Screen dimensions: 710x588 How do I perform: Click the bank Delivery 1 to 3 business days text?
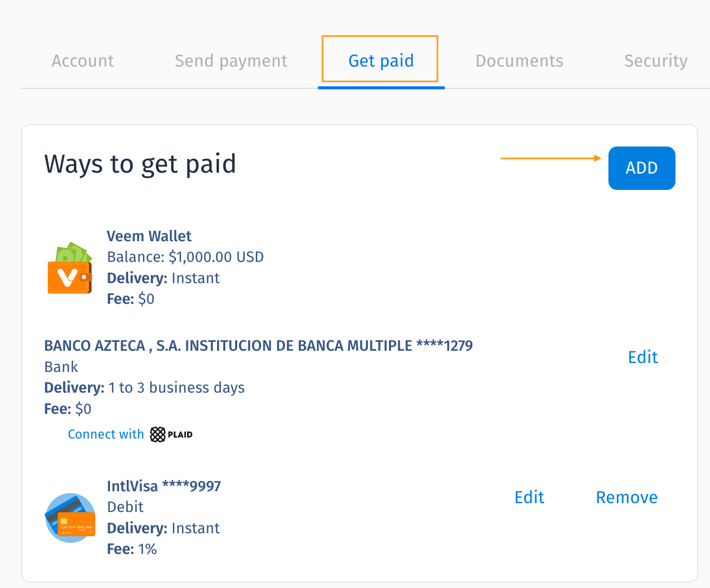tap(144, 388)
